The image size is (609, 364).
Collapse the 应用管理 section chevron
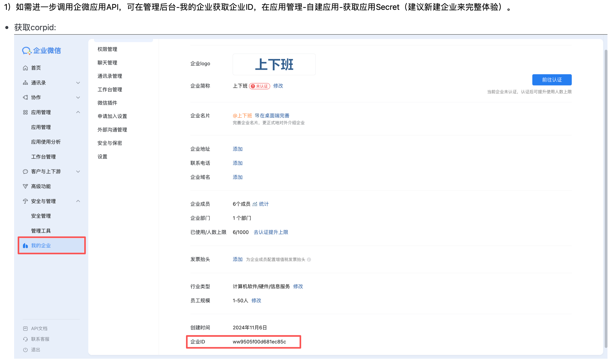78,112
